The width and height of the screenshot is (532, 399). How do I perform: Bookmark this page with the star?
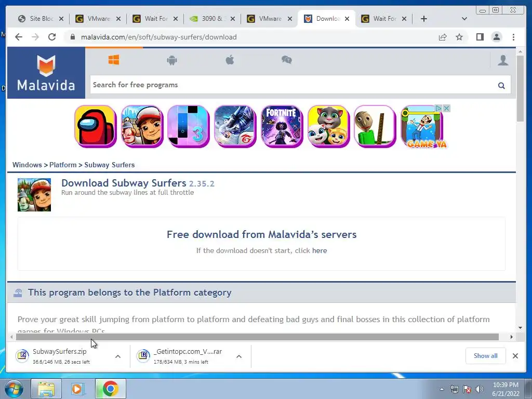[x=459, y=37]
